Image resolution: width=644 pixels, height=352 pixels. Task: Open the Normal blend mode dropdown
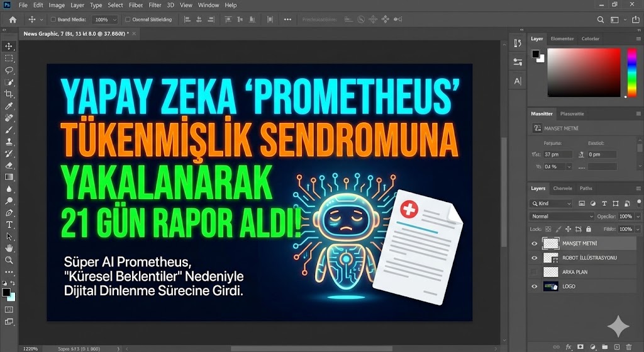(561, 216)
